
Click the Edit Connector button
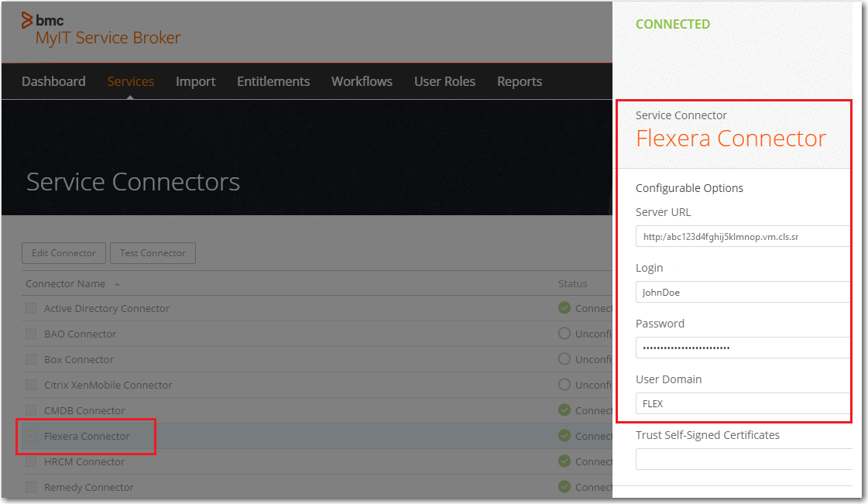point(63,253)
